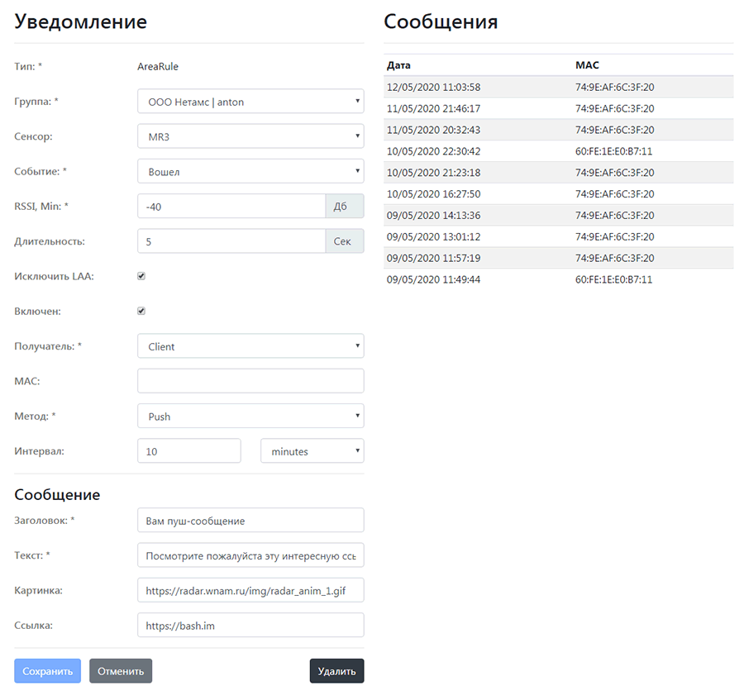Toggle the Включен checkbox
Image resolution: width=744 pixels, height=700 pixels.
141,311
